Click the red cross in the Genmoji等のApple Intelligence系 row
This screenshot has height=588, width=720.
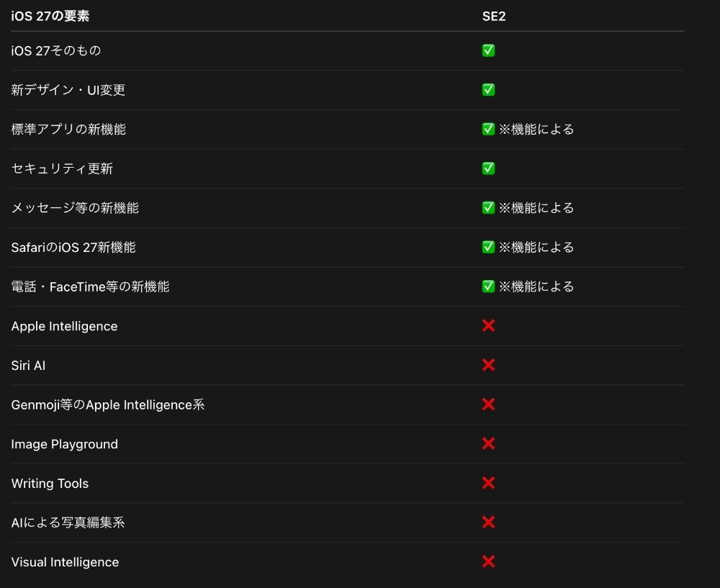coord(488,404)
